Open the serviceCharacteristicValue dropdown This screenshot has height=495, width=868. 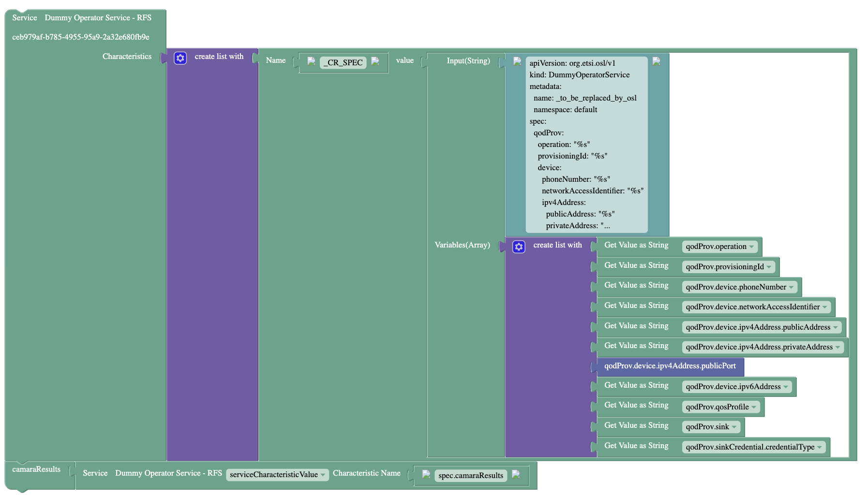(x=277, y=475)
